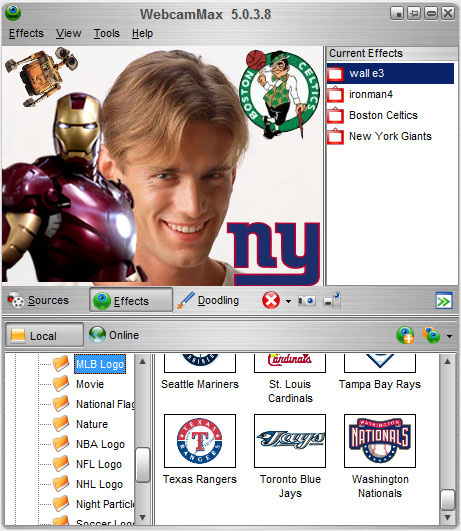Select ironman4 in Current Effects list

390,94
